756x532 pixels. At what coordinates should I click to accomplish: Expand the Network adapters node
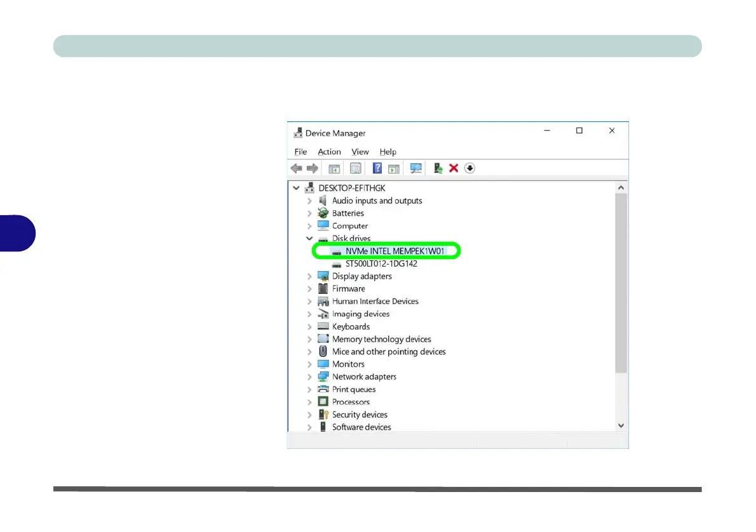pos(309,377)
